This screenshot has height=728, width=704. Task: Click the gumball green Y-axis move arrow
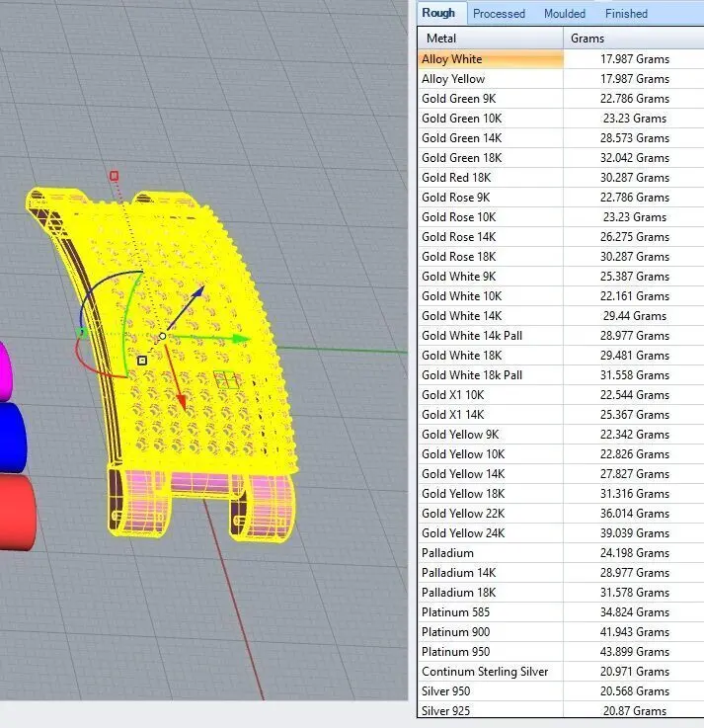(240, 339)
